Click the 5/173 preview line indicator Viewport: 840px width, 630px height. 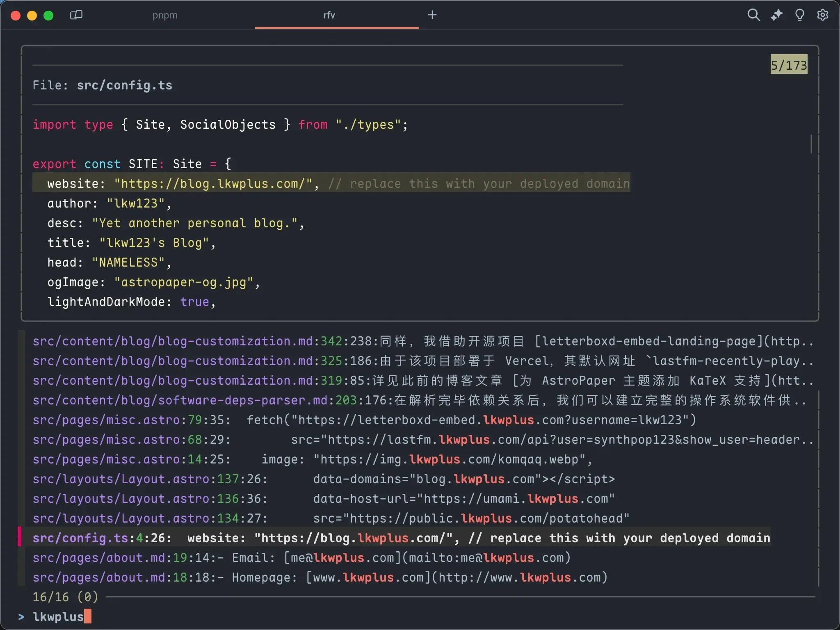788,64
